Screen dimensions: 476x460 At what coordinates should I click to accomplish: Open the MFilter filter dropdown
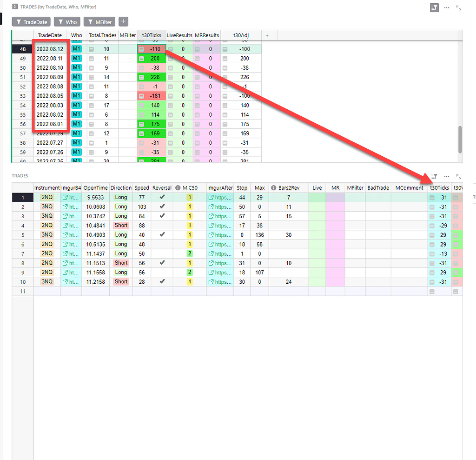click(x=99, y=21)
